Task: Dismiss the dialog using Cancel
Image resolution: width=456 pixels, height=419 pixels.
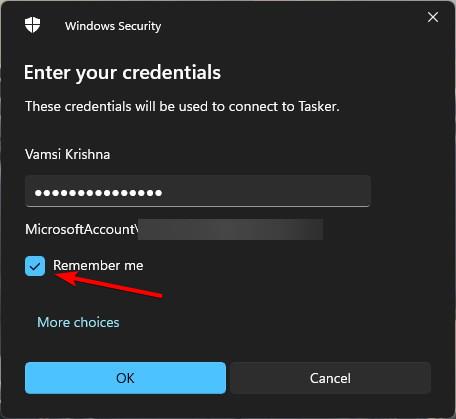Action: tap(330, 378)
